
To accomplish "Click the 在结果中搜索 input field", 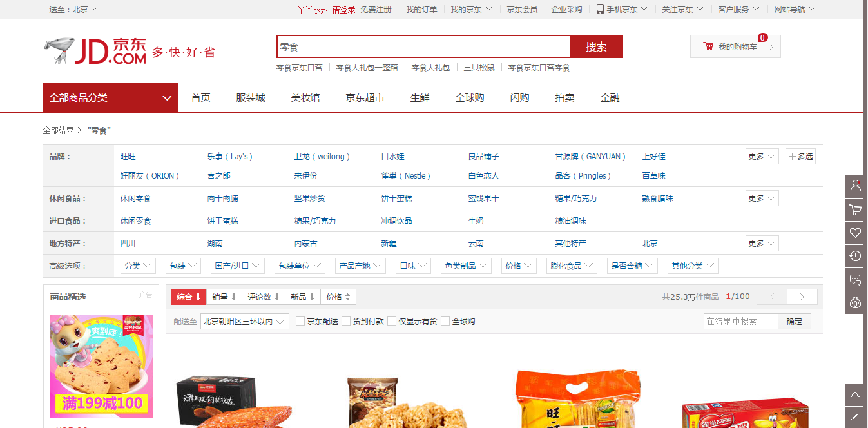I will pos(741,322).
